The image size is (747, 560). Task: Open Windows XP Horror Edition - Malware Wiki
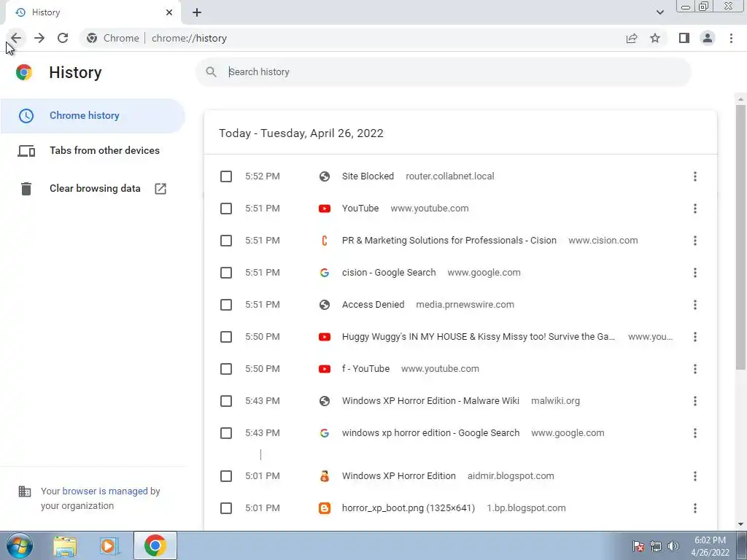click(x=430, y=401)
